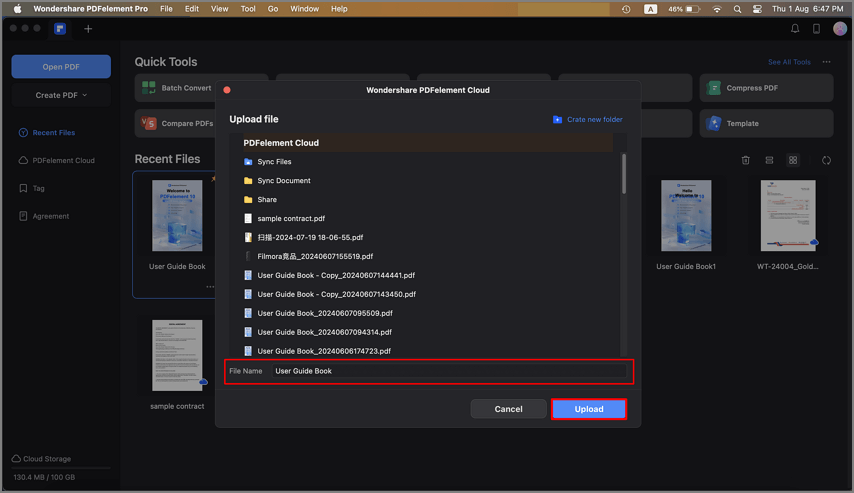Click the refresh icon for recent files
Viewport: 854px width, 493px height.
pos(826,160)
